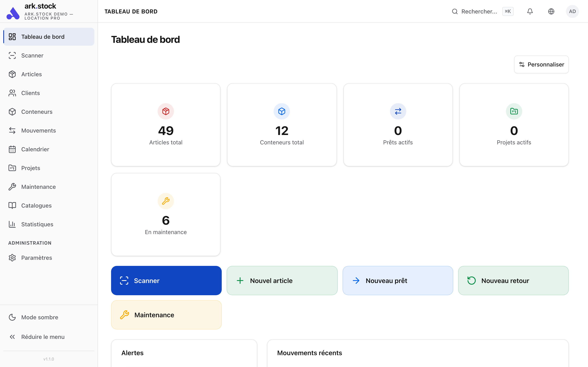Open the Mouvements arrows icon
Screen dimensions: 588x367
[x=12, y=130]
